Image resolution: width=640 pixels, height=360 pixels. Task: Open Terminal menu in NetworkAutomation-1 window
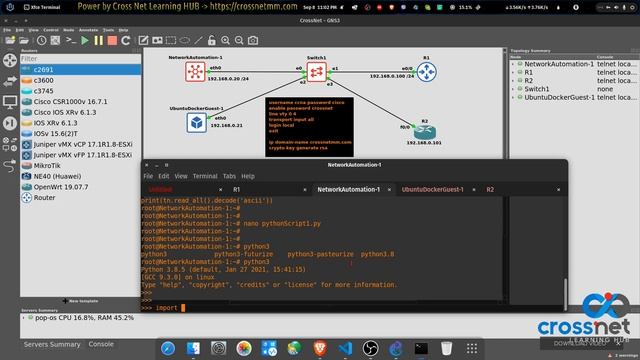point(205,176)
